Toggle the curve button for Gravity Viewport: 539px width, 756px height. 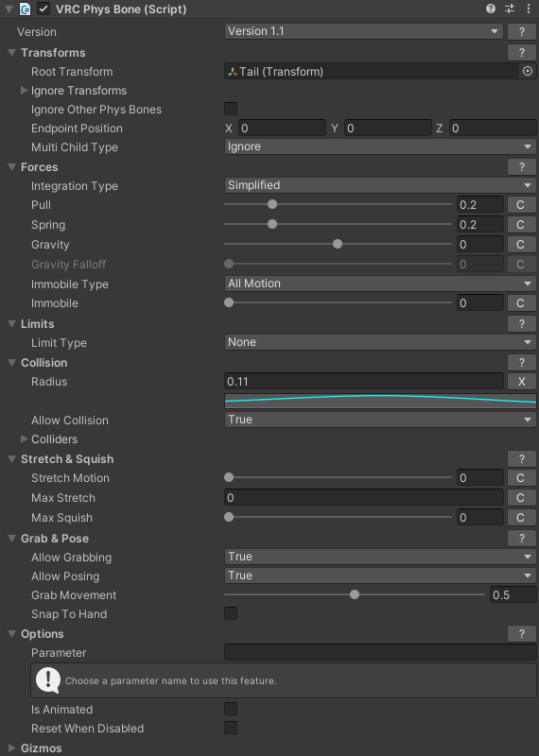[521, 245]
